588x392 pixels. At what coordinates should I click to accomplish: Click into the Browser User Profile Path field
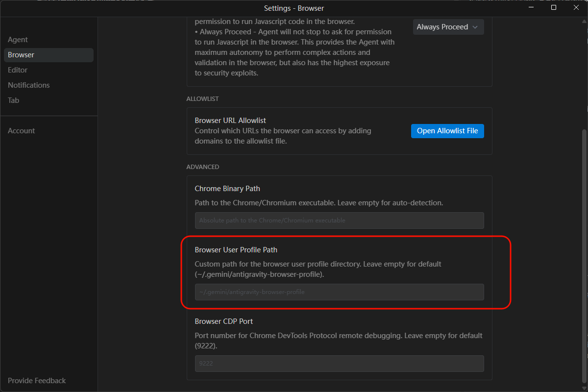(339, 292)
